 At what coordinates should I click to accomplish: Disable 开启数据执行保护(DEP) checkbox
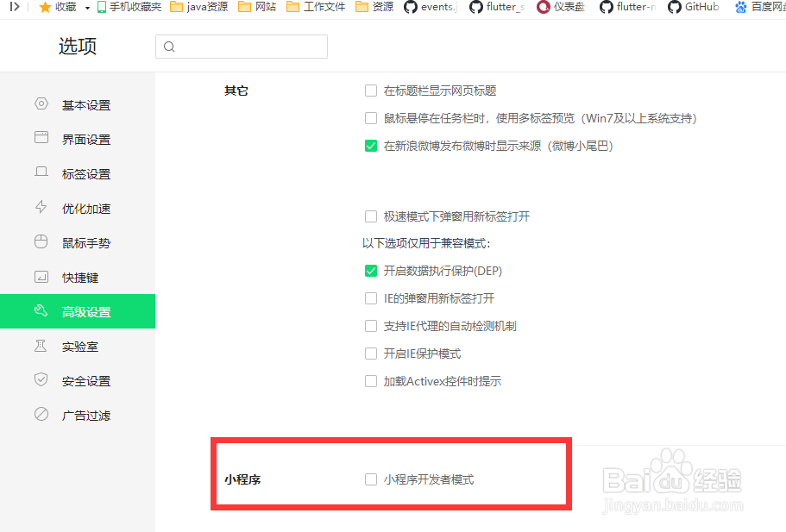pos(371,269)
